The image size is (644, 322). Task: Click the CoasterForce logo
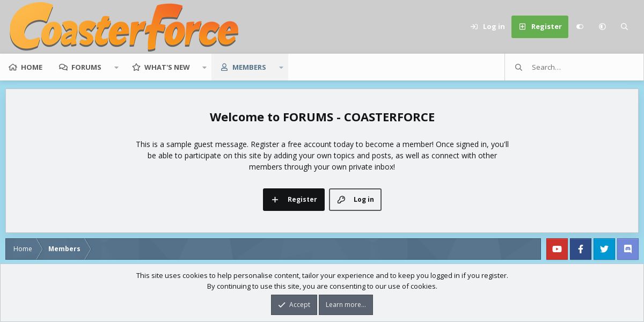pyautogui.click(x=124, y=27)
